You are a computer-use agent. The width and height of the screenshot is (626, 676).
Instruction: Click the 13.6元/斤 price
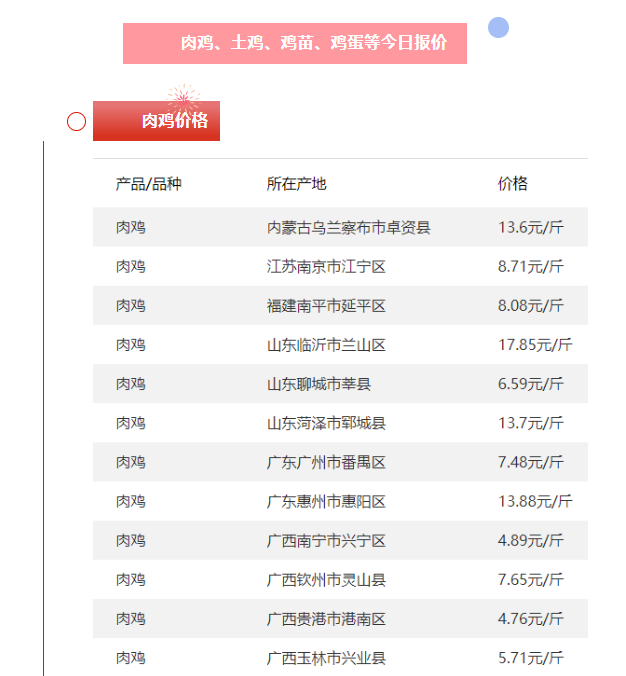[x=530, y=227]
